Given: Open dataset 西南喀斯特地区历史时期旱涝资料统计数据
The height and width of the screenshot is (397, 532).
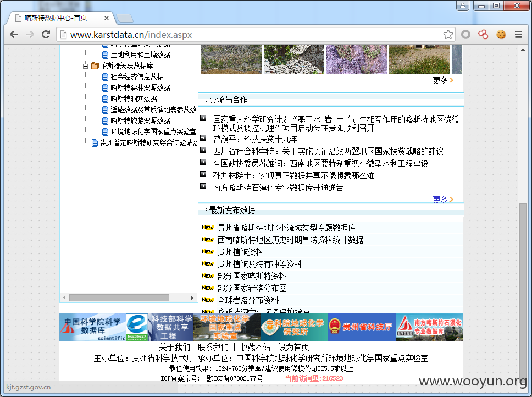Looking at the screenshot, I should coord(290,240).
